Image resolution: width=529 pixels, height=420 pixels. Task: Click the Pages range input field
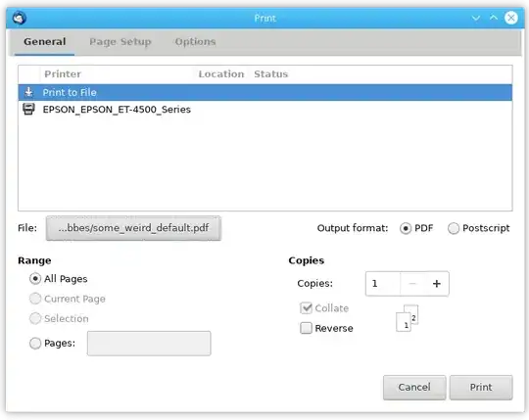tap(149, 344)
